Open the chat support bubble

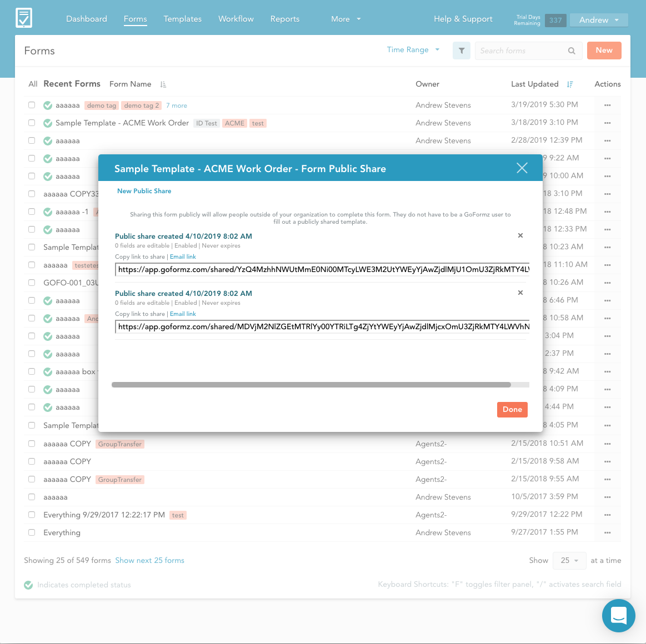tap(618, 615)
